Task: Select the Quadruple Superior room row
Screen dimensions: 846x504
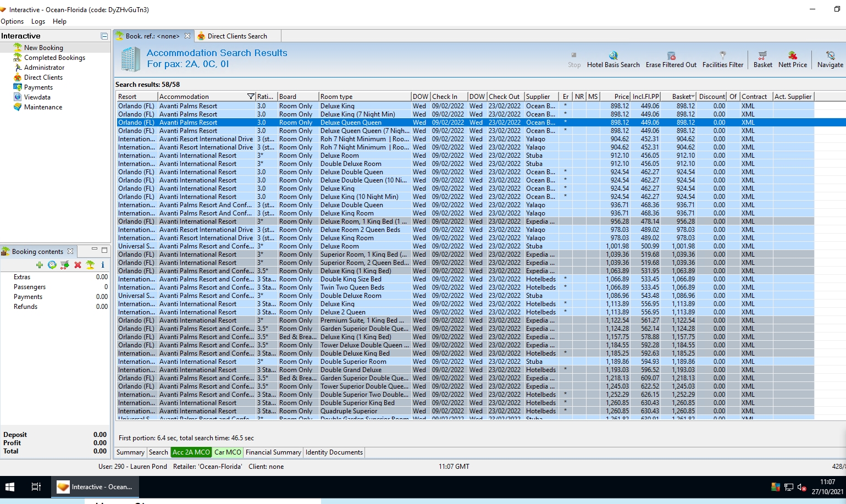Action: [465, 411]
